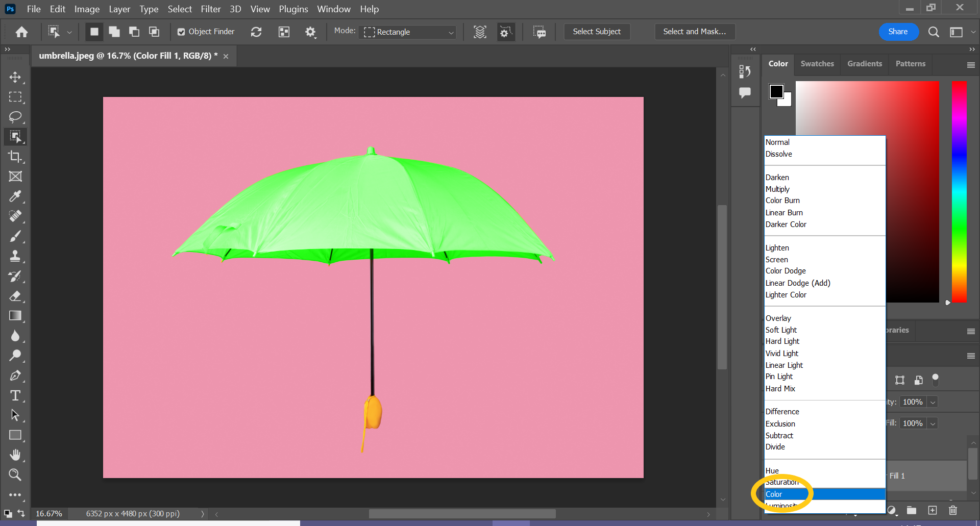Screen dimensions: 980x526
Task: Enable New Selection mode
Action: pos(94,32)
